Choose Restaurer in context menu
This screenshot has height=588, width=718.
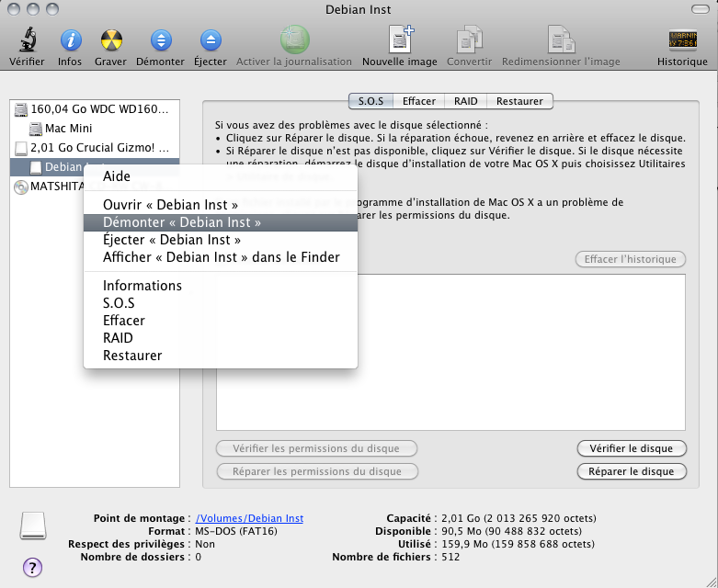click(221, 355)
